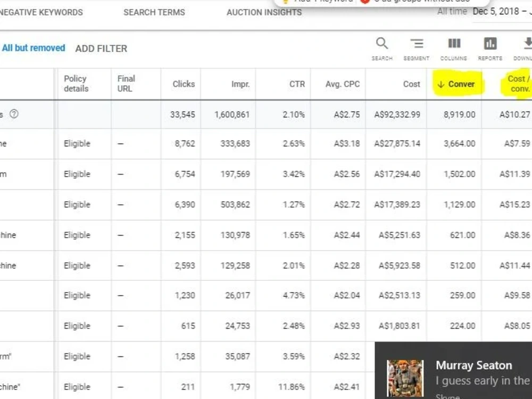The width and height of the screenshot is (532, 399).
Task: Sort by the Final URL column header
Action: (x=126, y=84)
